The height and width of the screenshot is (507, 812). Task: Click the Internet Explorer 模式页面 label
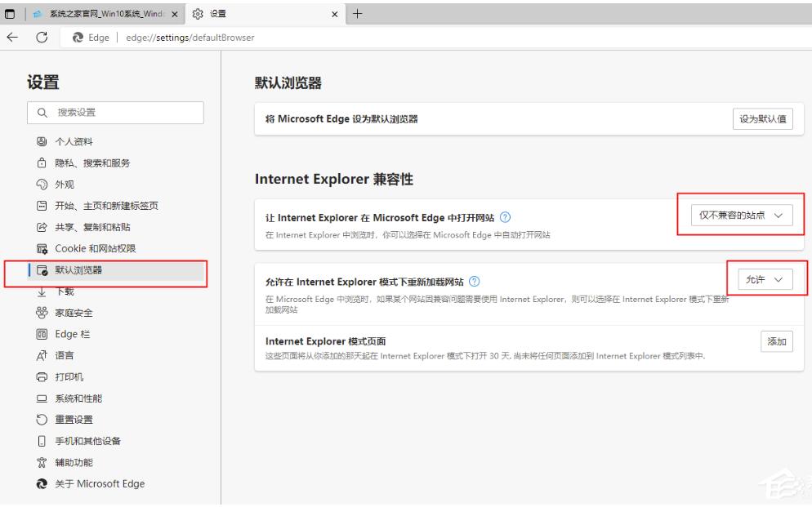[325, 341]
